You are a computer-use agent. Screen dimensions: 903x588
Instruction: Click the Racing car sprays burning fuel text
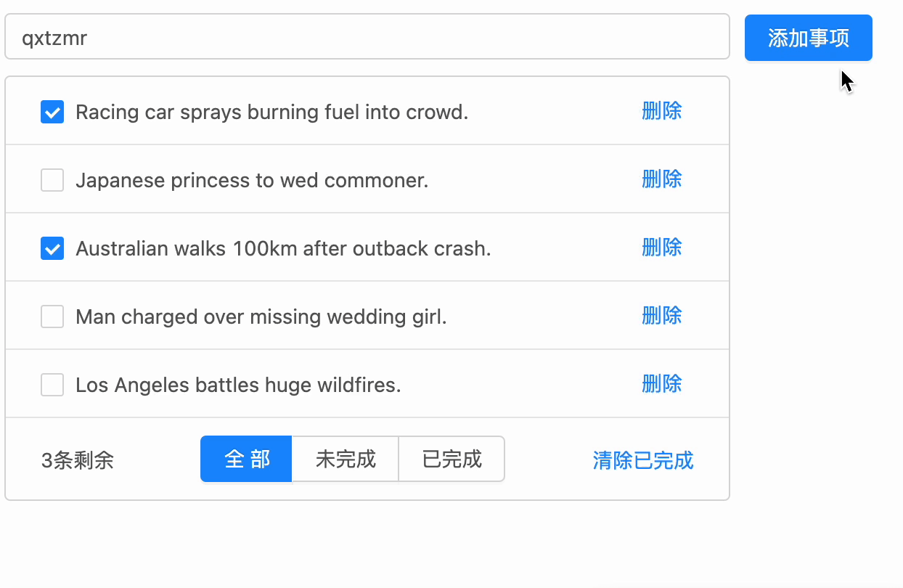pyautogui.click(x=271, y=112)
